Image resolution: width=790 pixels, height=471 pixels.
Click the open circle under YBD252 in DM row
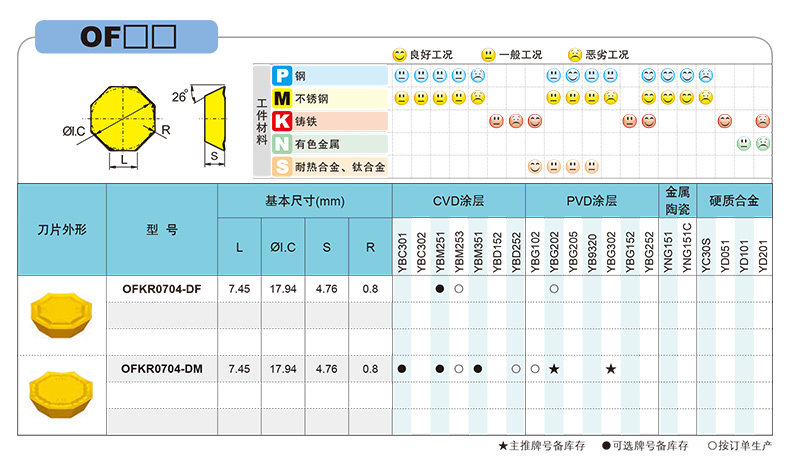pos(516,369)
